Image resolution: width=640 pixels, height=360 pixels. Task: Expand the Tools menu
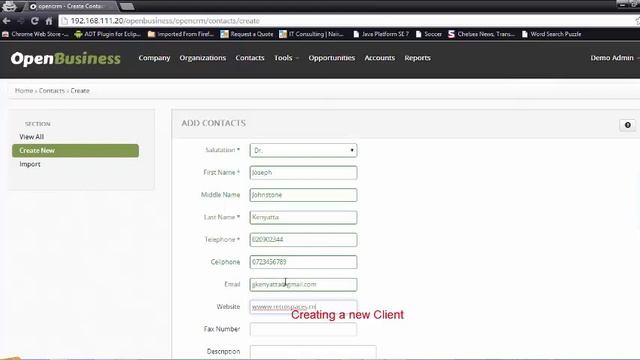pos(286,58)
